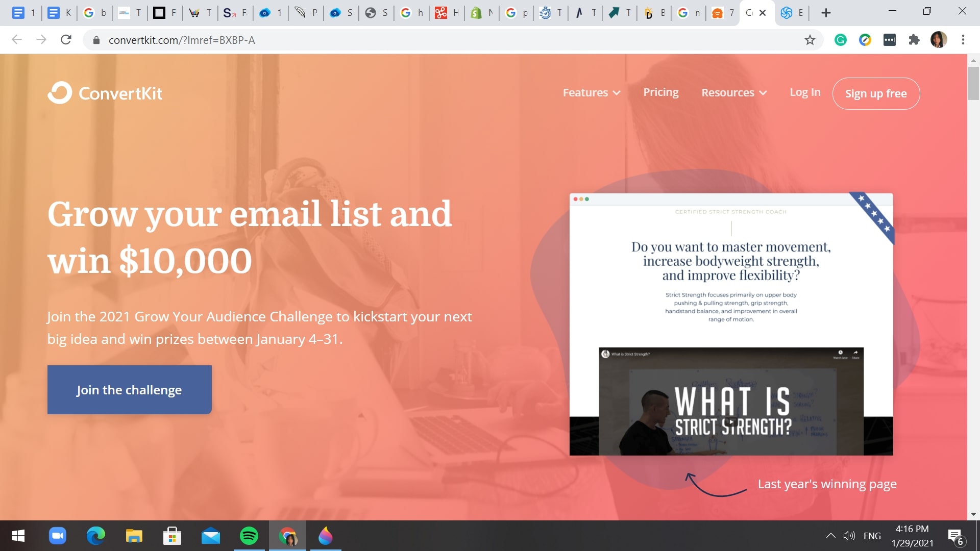Open the Spotify app from taskbar
Image resolution: width=980 pixels, height=551 pixels.
[249, 536]
